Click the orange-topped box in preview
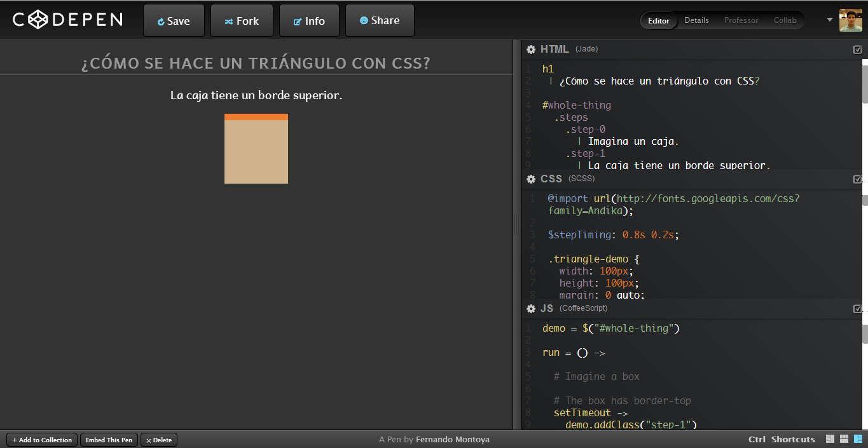868x448 pixels. pos(256,149)
